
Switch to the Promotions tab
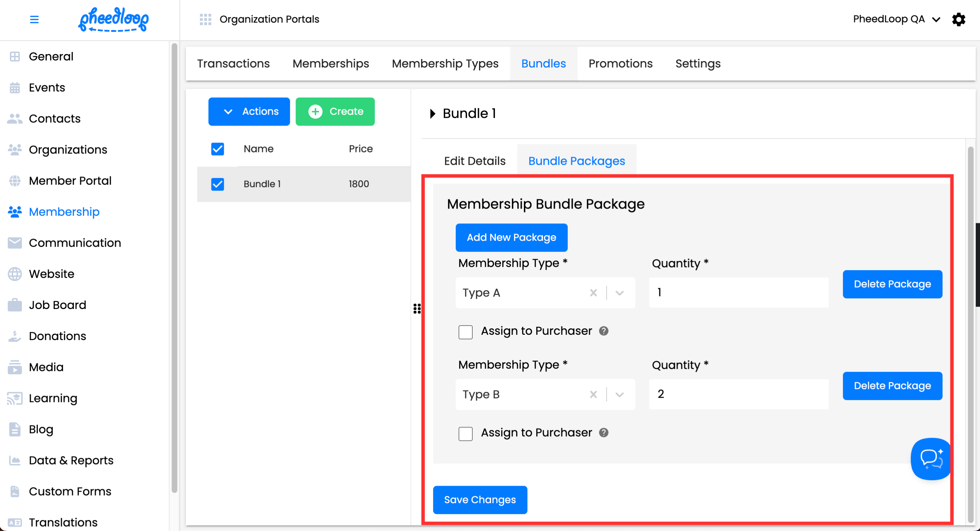click(x=620, y=64)
